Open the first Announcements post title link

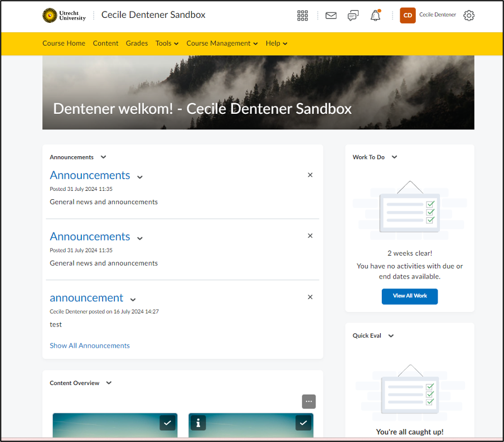pos(90,175)
